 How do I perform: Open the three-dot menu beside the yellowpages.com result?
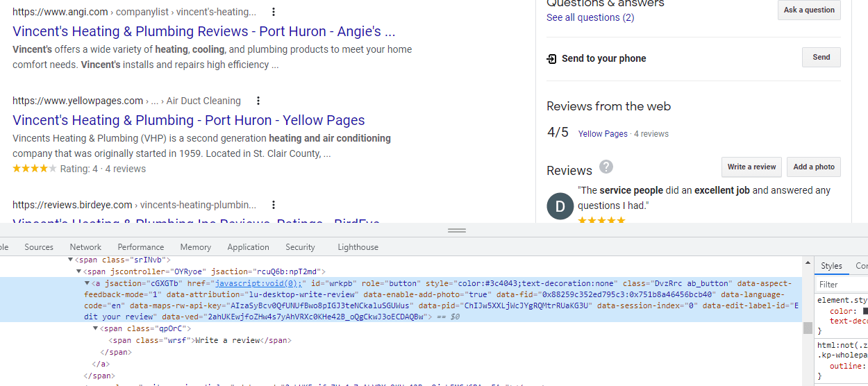tap(258, 101)
